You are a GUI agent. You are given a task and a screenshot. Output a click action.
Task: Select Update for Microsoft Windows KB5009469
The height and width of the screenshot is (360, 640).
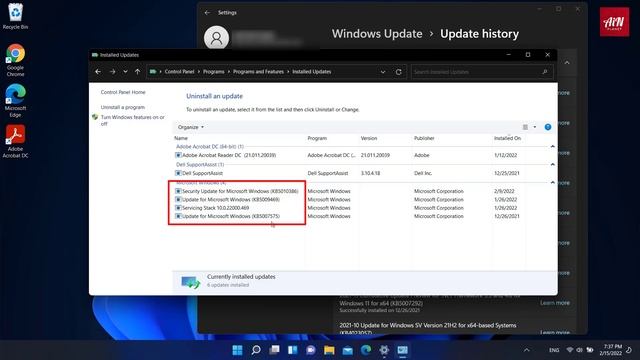(349, 200)
